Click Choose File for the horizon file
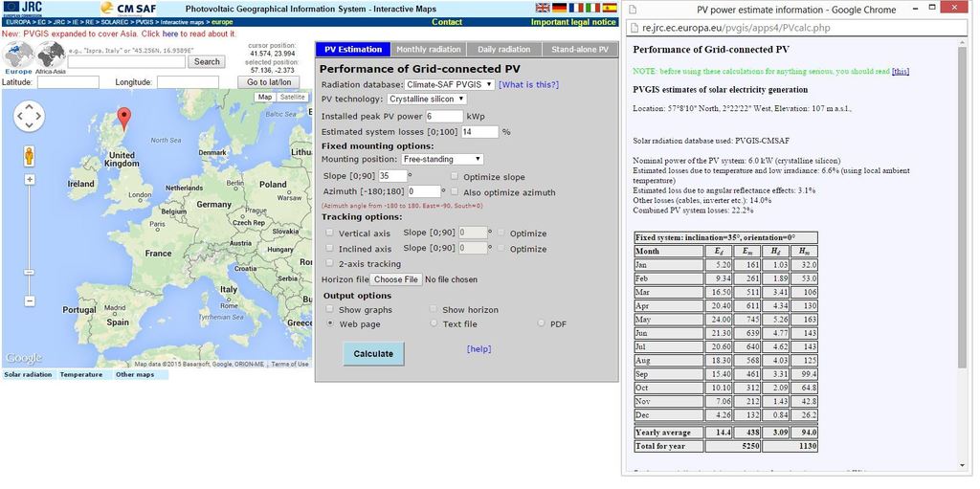This screenshot has width=980, height=489. point(396,279)
